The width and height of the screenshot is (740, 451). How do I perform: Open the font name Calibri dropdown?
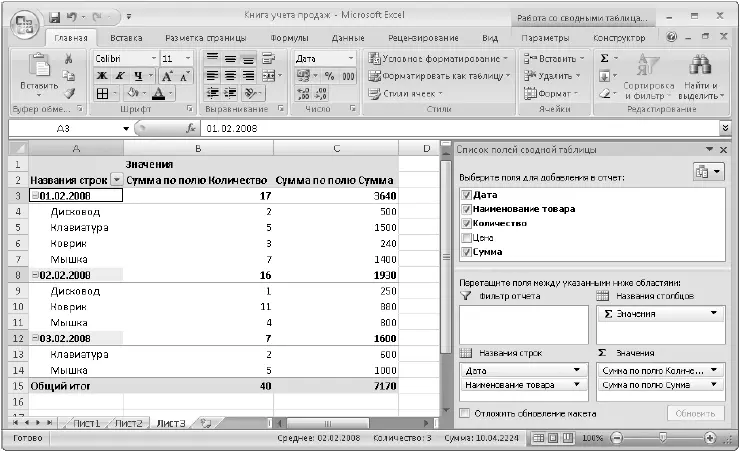click(x=154, y=58)
